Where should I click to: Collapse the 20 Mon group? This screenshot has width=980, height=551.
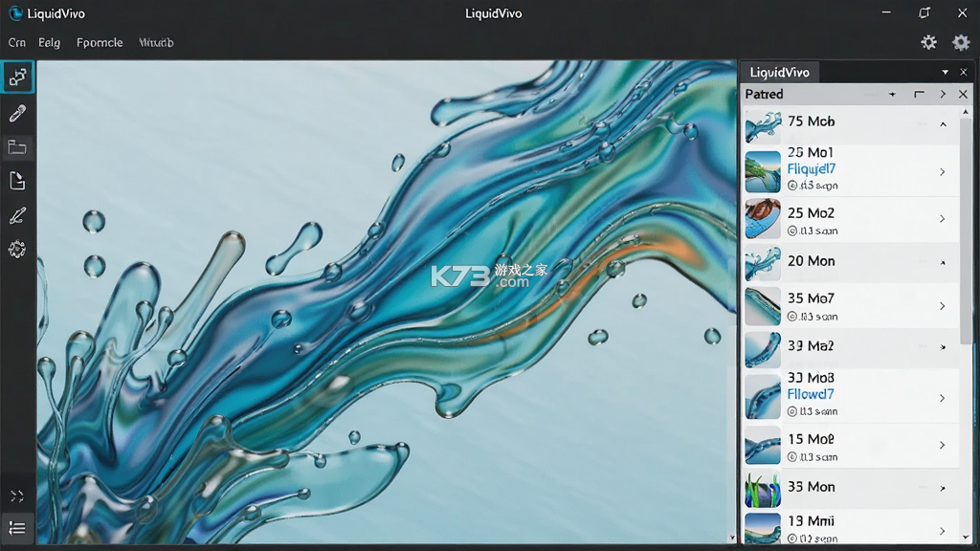click(943, 263)
